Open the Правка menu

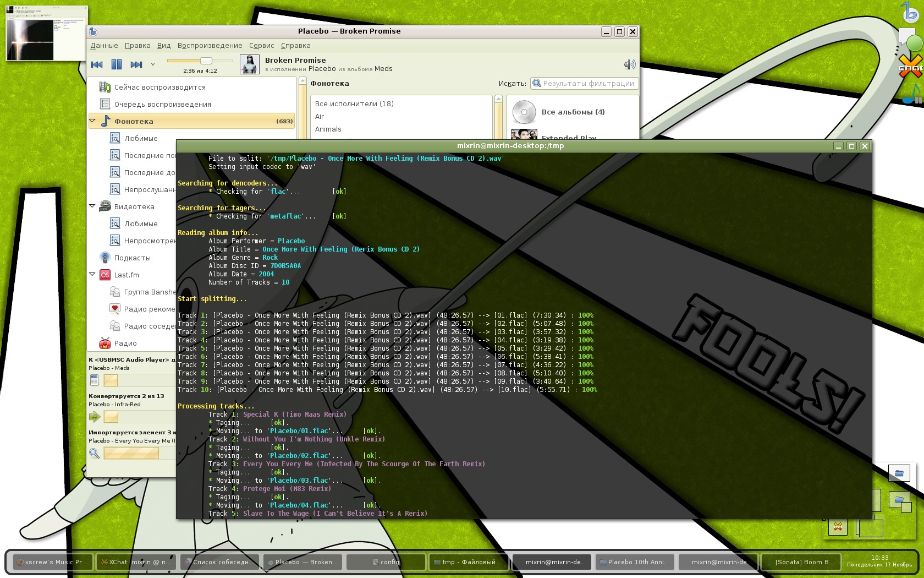tap(137, 46)
